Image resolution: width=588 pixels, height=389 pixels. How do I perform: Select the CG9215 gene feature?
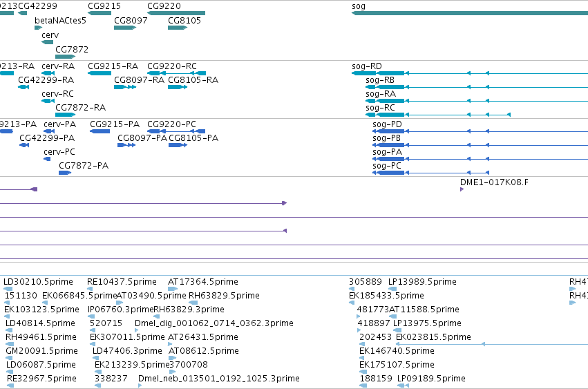99,13
